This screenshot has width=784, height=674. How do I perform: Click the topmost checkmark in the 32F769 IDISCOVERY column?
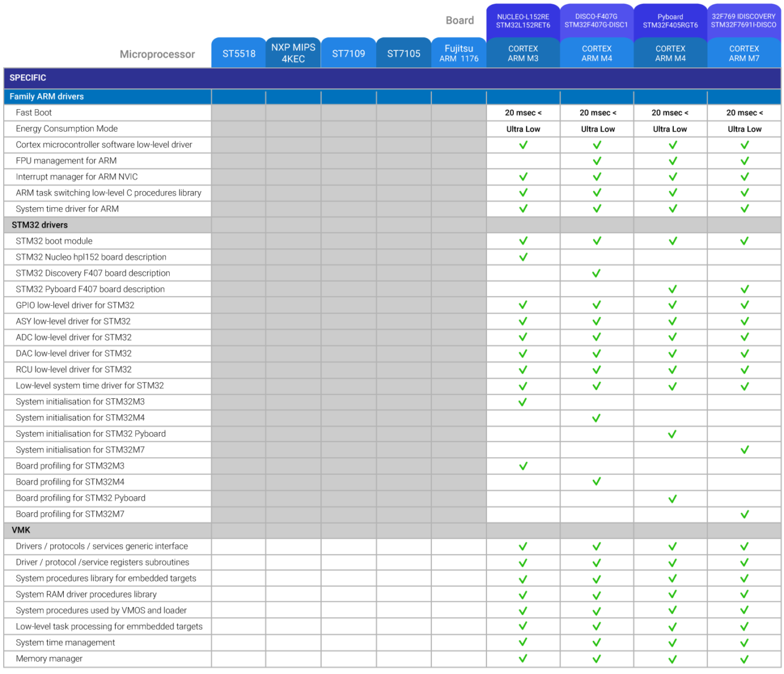[745, 145]
